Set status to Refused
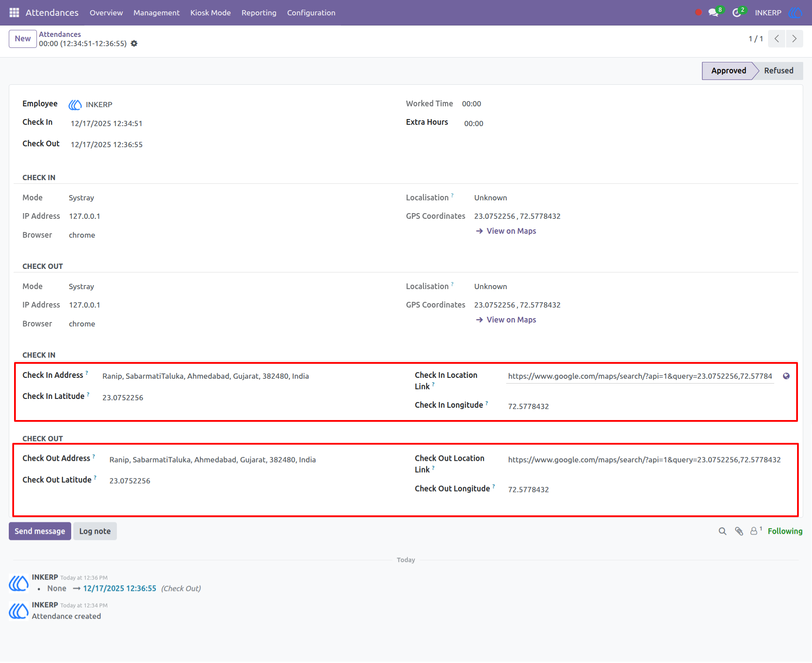This screenshot has width=812, height=663. [779, 71]
